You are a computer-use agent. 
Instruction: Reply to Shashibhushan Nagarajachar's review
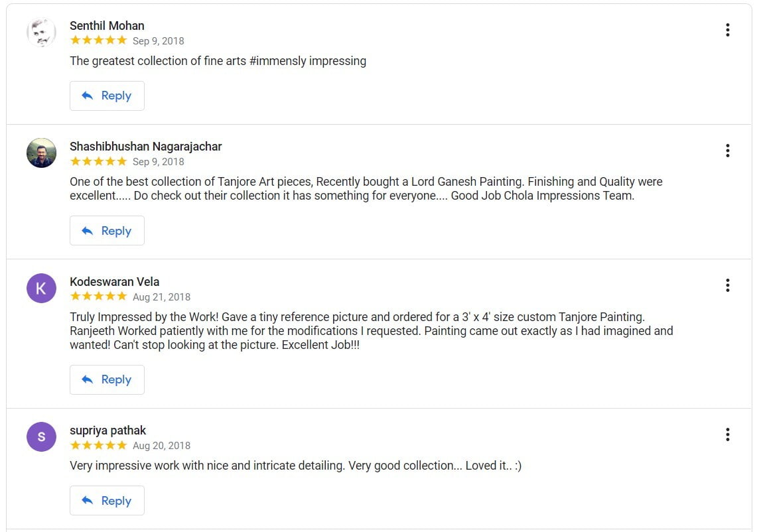pos(107,231)
